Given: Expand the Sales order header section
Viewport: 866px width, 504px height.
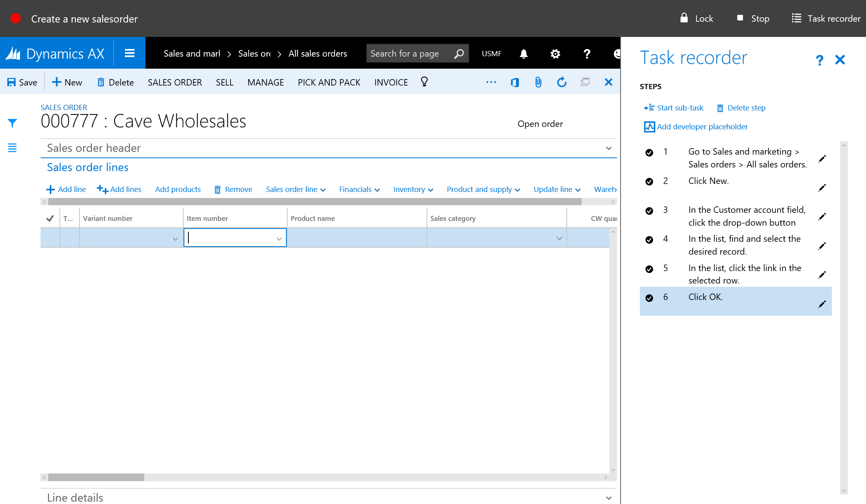Looking at the screenshot, I should click(x=609, y=148).
